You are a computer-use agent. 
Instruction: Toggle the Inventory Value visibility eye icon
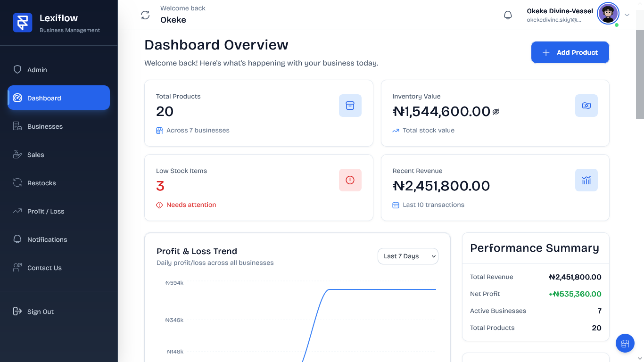[496, 112]
